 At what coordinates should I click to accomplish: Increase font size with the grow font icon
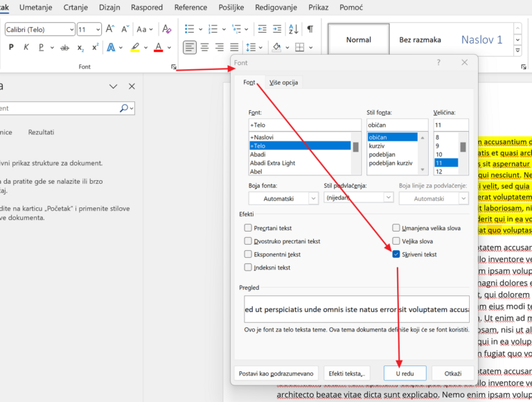[x=109, y=29]
